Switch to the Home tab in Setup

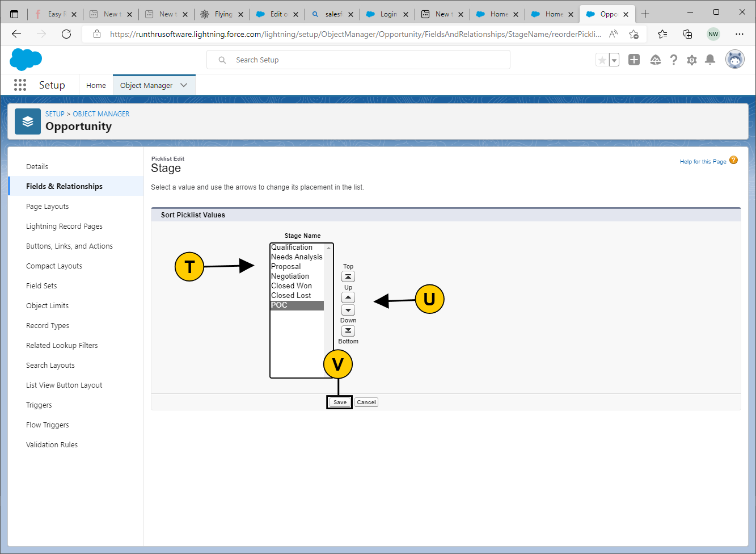click(x=96, y=85)
